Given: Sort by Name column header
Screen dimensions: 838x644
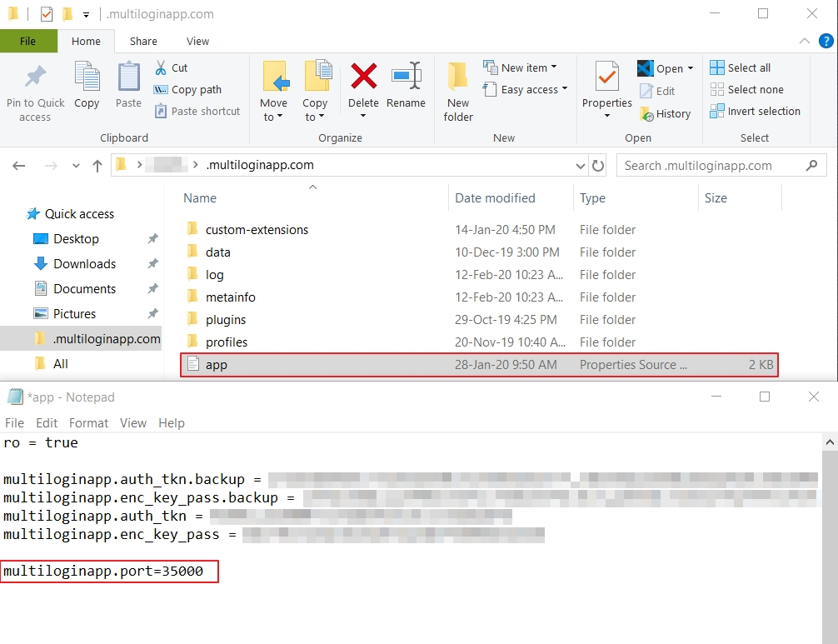Looking at the screenshot, I should tap(200, 197).
